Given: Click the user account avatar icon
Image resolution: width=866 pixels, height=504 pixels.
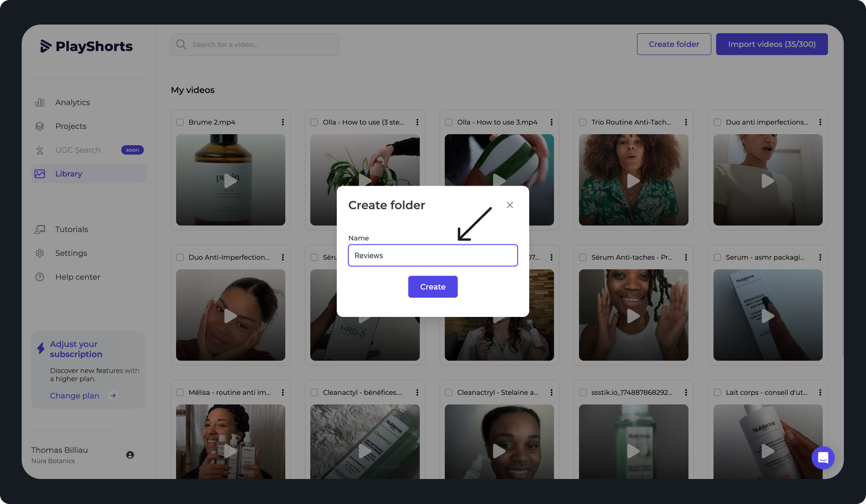Looking at the screenshot, I should (x=130, y=455).
